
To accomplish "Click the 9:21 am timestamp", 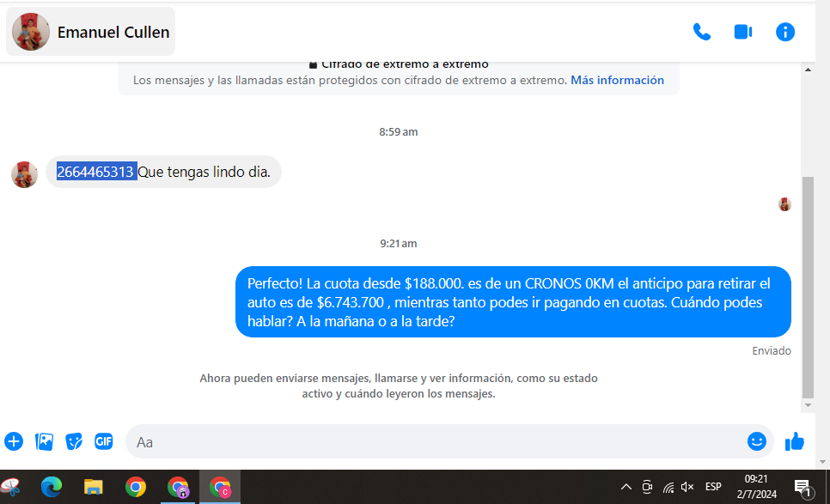I will pos(398,243).
